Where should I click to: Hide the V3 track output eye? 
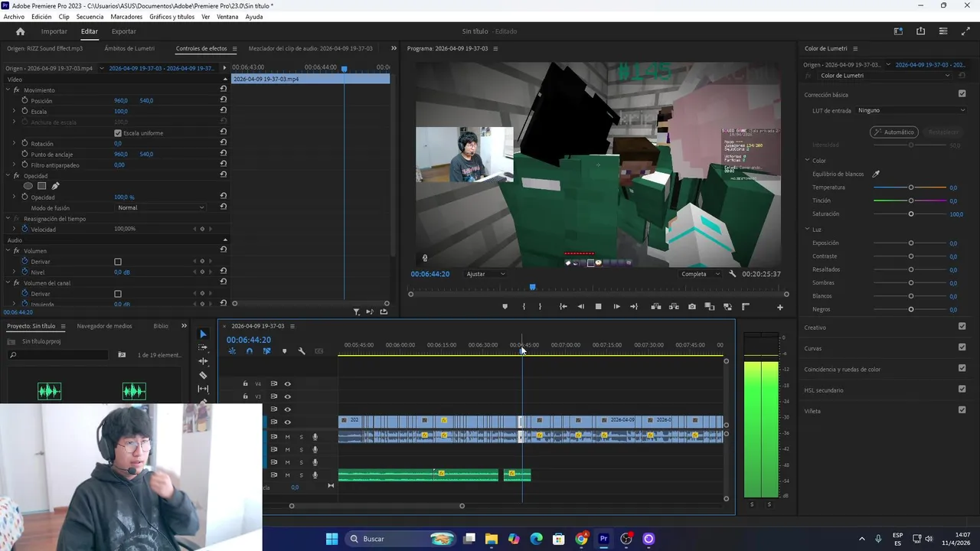(x=288, y=396)
